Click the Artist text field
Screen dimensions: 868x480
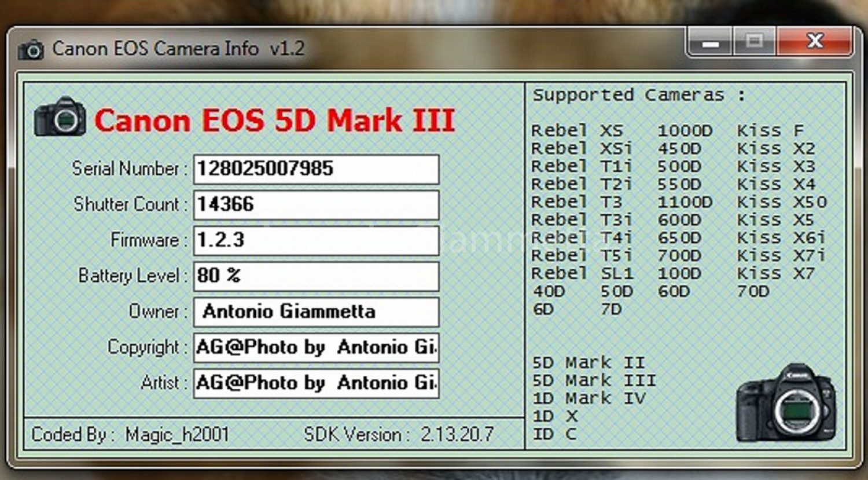coord(315,383)
